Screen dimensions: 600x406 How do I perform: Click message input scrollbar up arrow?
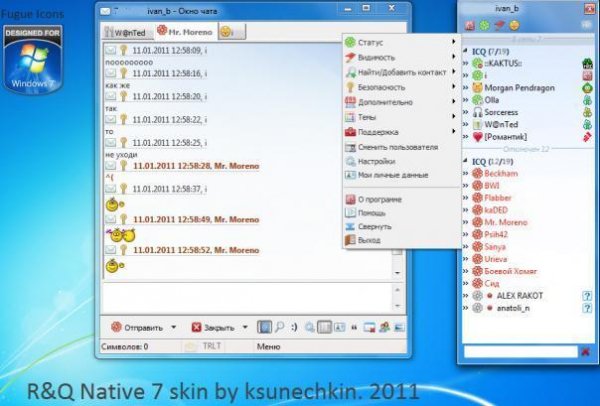[x=397, y=290]
